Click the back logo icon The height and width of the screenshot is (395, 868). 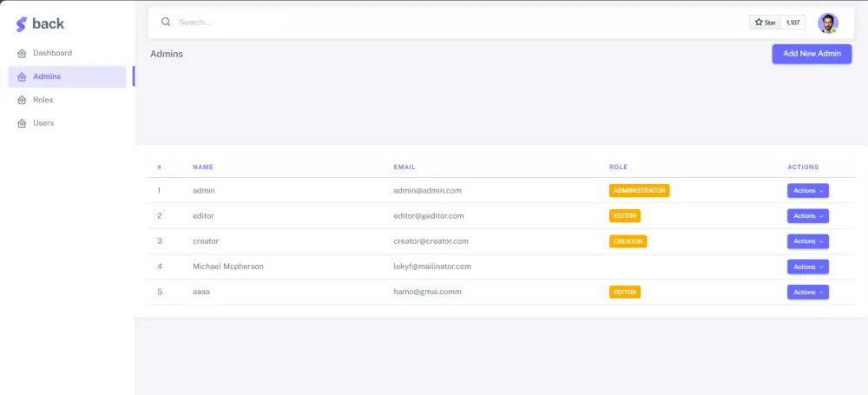tap(21, 23)
